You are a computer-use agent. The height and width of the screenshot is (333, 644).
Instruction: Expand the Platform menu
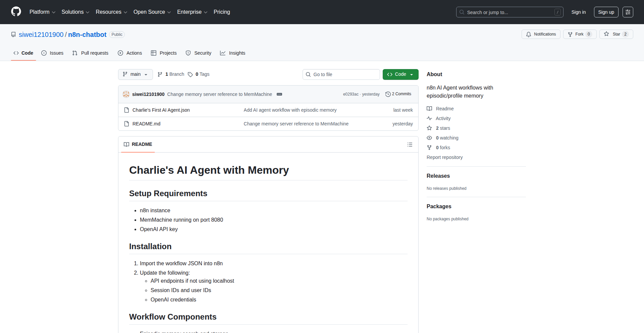(x=42, y=12)
